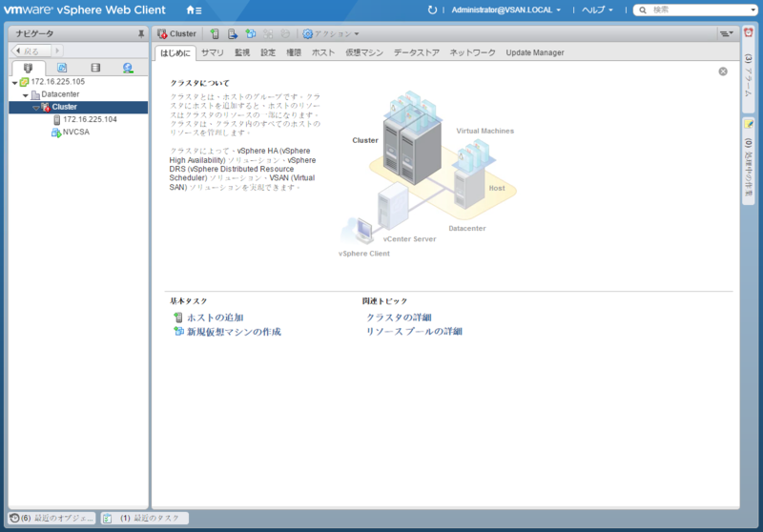The image size is (763, 532).
Task: Select the NVCSA virtual machine
Action: pyautogui.click(x=75, y=133)
